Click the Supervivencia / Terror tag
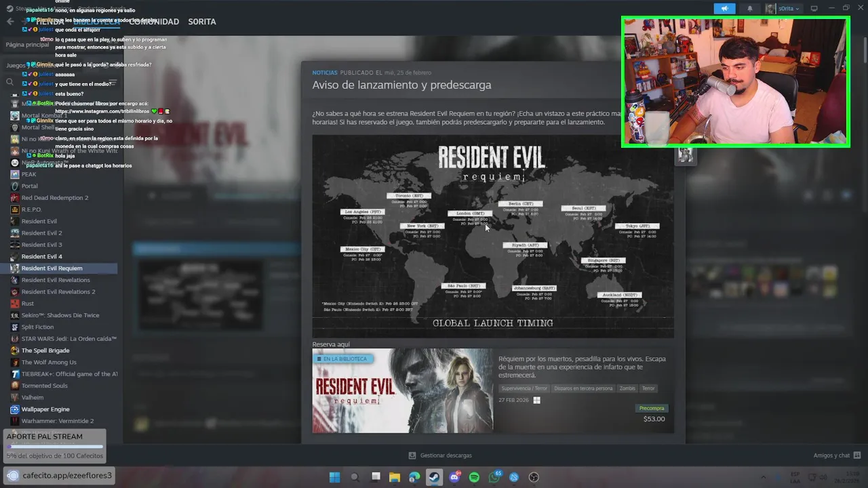 tap(524, 388)
